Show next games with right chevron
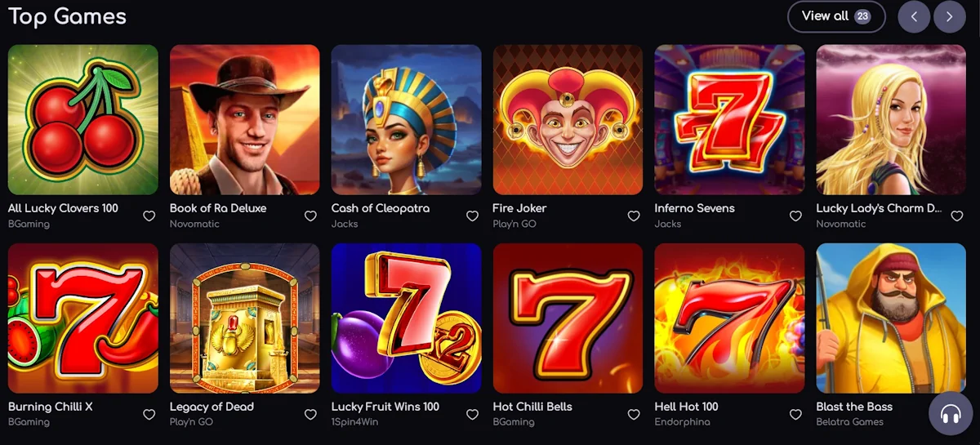Image resolution: width=980 pixels, height=445 pixels. pyautogui.click(x=950, y=16)
